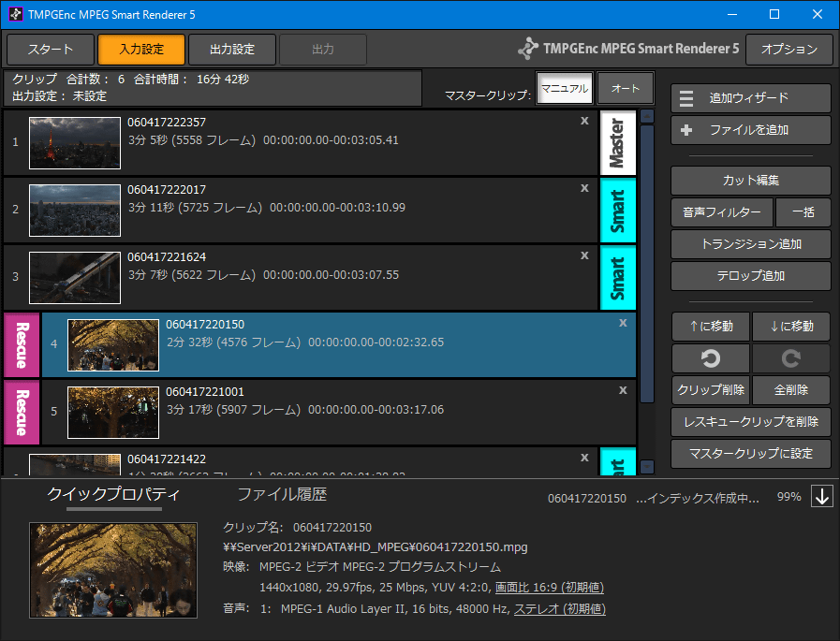Screen dimensions: 840x641
Task: Remove clip 060417222357 with its x icon
Action: coord(584,121)
